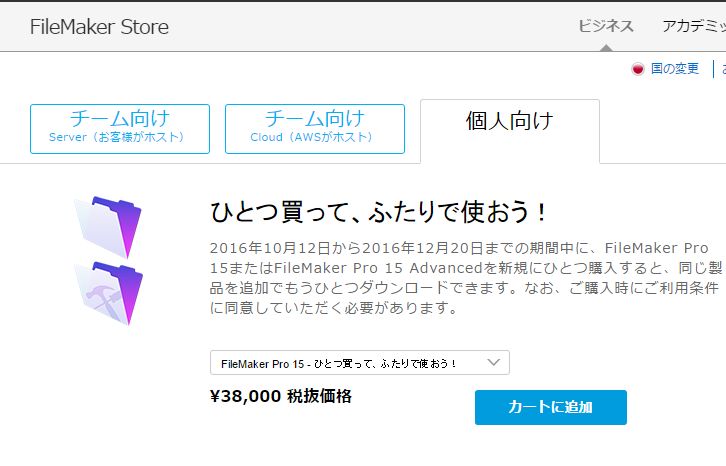Viewport: 726px width, 466px height.
Task: Expand the product selection chevron arrow
Action: click(x=494, y=362)
